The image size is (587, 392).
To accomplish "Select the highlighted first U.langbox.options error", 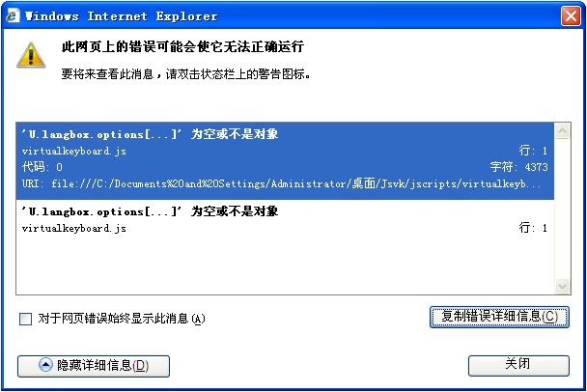I will [x=285, y=161].
